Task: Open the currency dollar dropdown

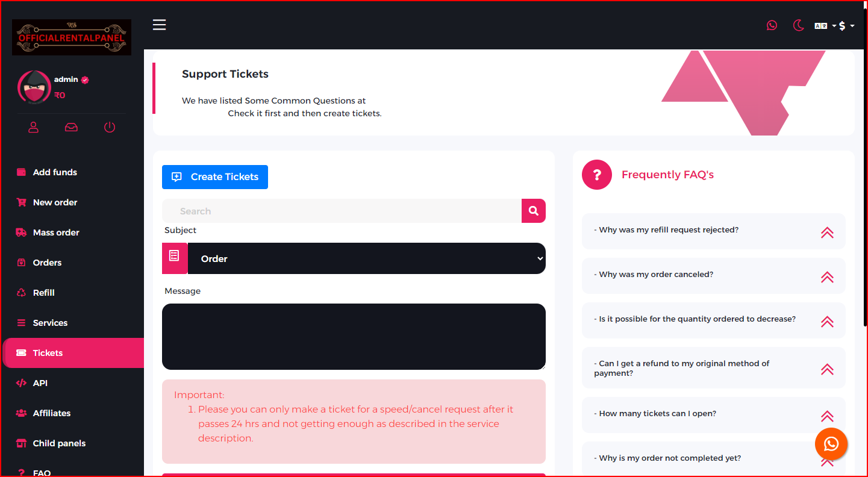Action: pyautogui.click(x=846, y=26)
